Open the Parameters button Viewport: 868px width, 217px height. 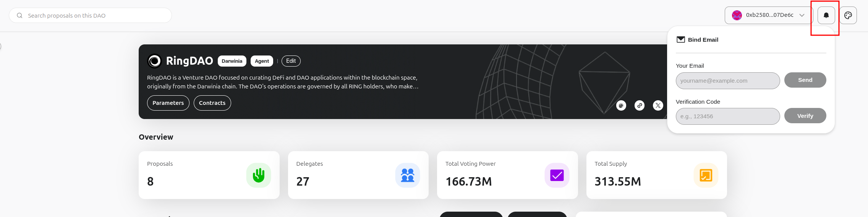click(168, 103)
